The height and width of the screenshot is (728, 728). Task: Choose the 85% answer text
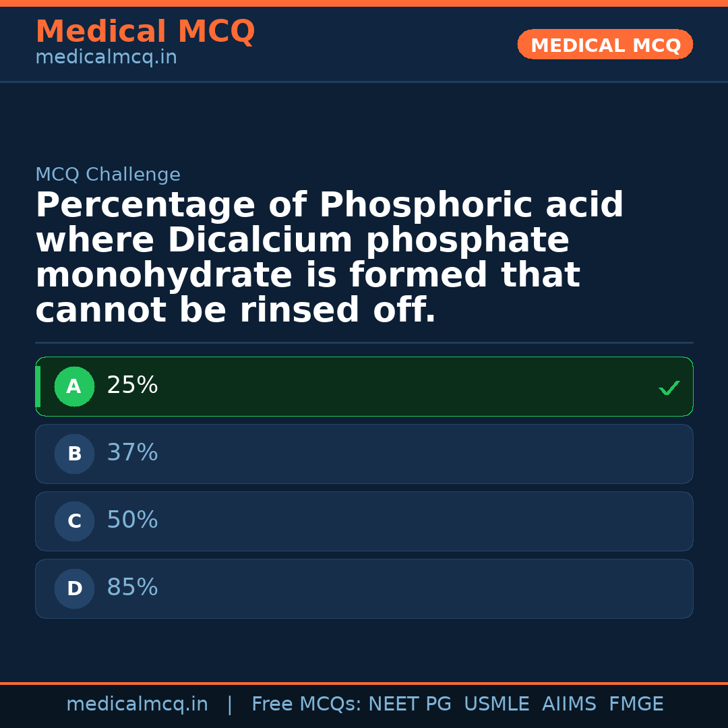tap(132, 588)
